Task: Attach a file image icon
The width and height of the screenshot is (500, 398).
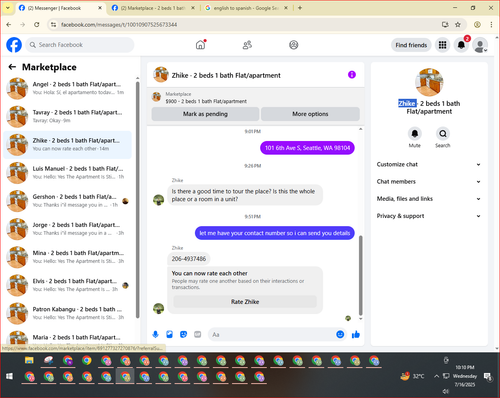Action: click(169, 334)
